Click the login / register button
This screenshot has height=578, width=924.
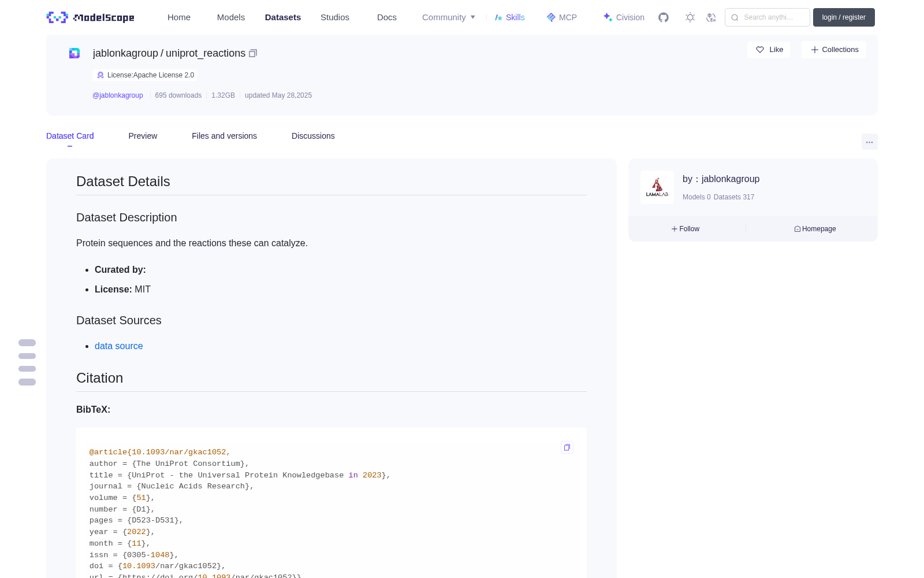click(x=844, y=17)
